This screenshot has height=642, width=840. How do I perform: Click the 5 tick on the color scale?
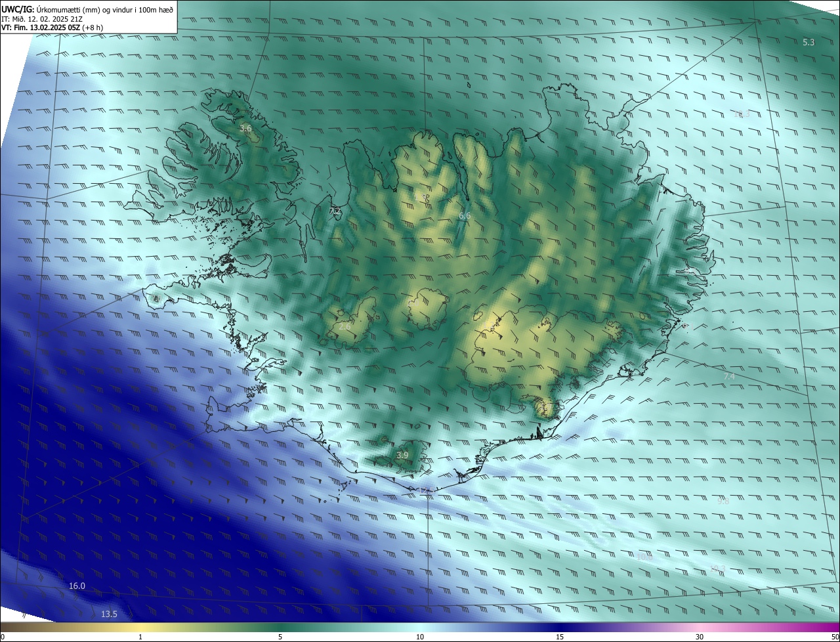280,637
